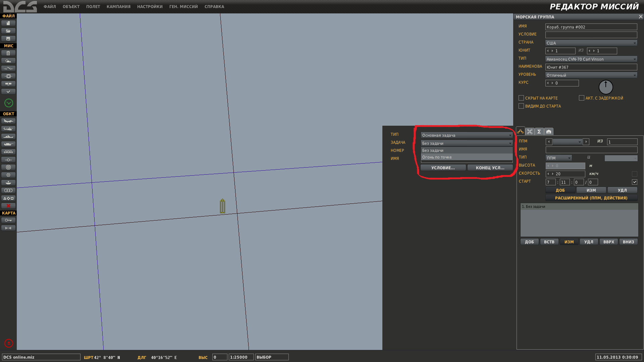Screen dimensions: 644x362
Task: Select the airplane group placement tool
Action: 8,121
